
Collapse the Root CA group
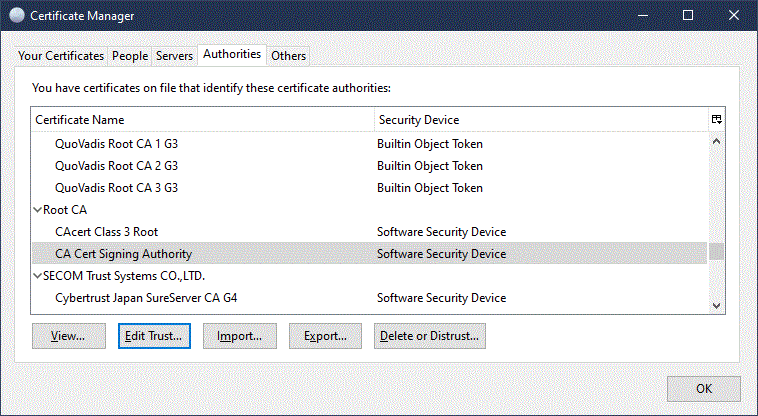37,210
